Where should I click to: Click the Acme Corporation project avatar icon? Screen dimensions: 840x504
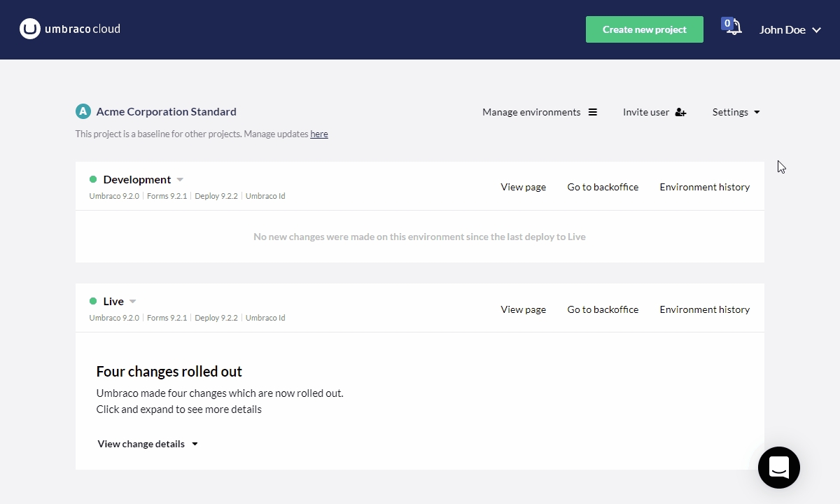[83, 111]
